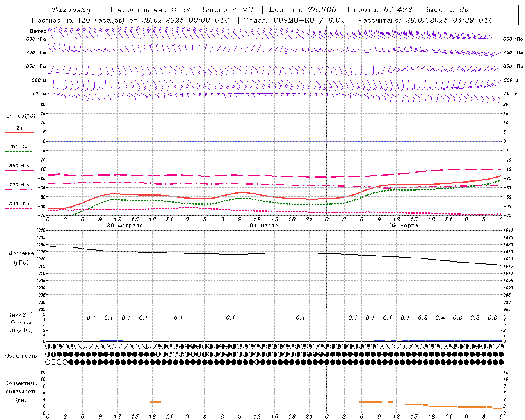Click the Давление pressure panel label
The image size is (525, 420).
pyautogui.click(x=21, y=253)
